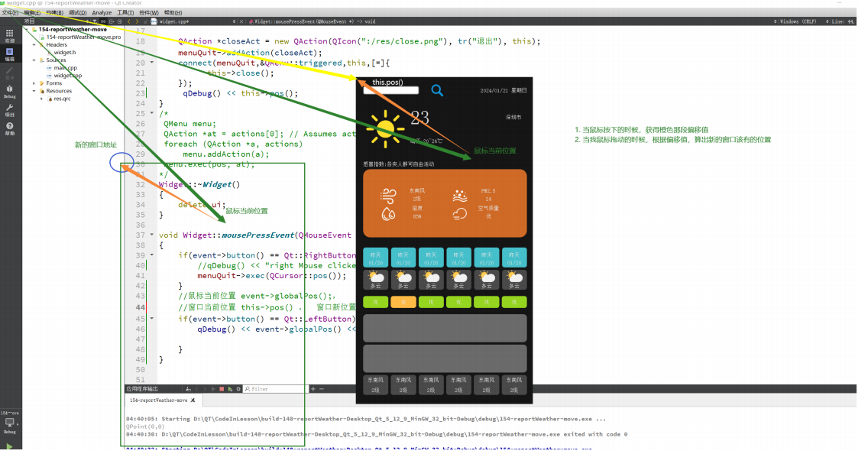Viewport: 868px width, 467px height.
Task: Click the PM2.5 icon in orange panel
Action: point(459,196)
